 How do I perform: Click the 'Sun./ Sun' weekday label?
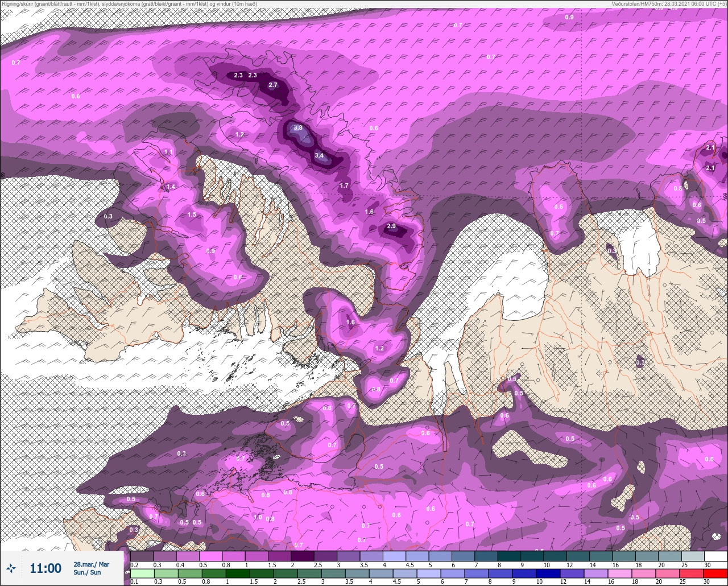(x=87, y=572)
